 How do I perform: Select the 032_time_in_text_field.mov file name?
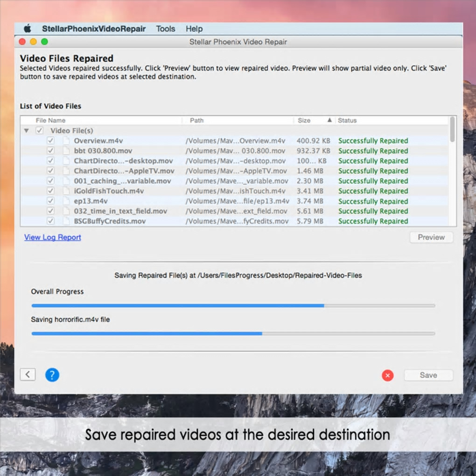[x=120, y=210]
